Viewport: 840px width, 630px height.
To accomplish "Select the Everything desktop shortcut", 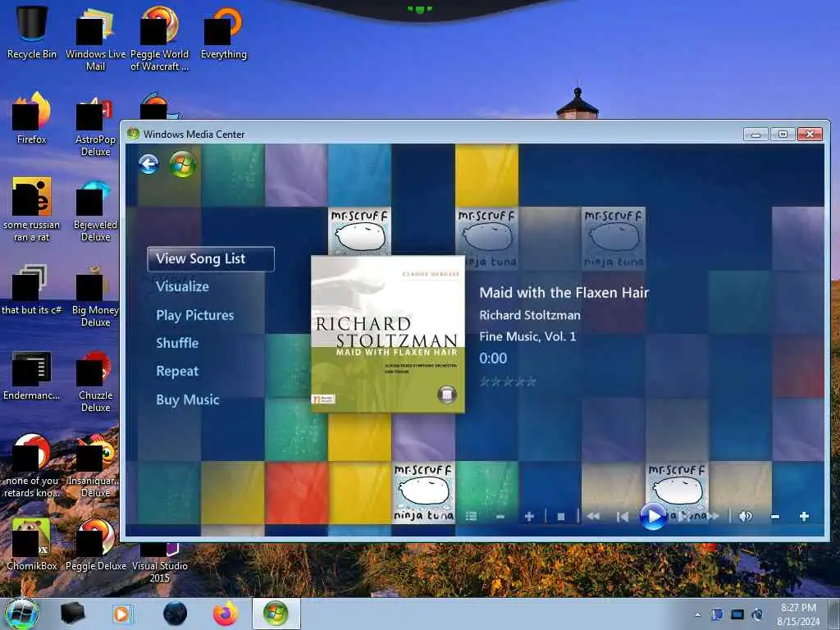I will click(223, 32).
